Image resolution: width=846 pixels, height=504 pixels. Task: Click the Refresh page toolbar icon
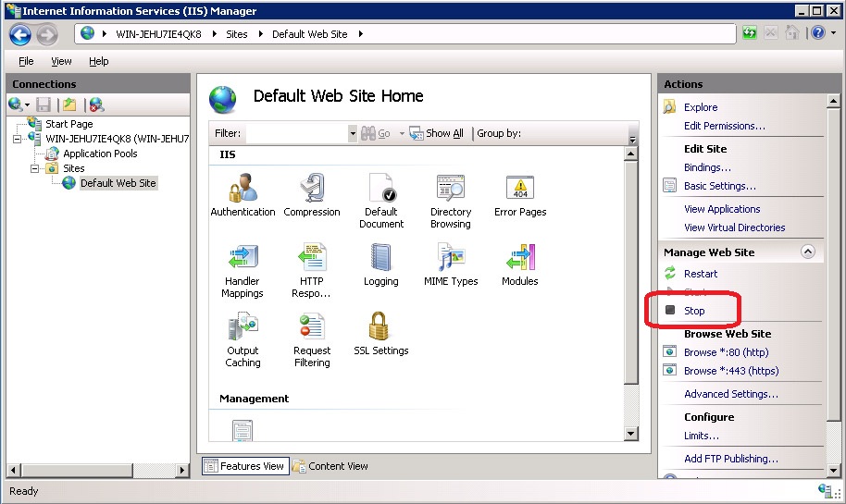(750, 33)
